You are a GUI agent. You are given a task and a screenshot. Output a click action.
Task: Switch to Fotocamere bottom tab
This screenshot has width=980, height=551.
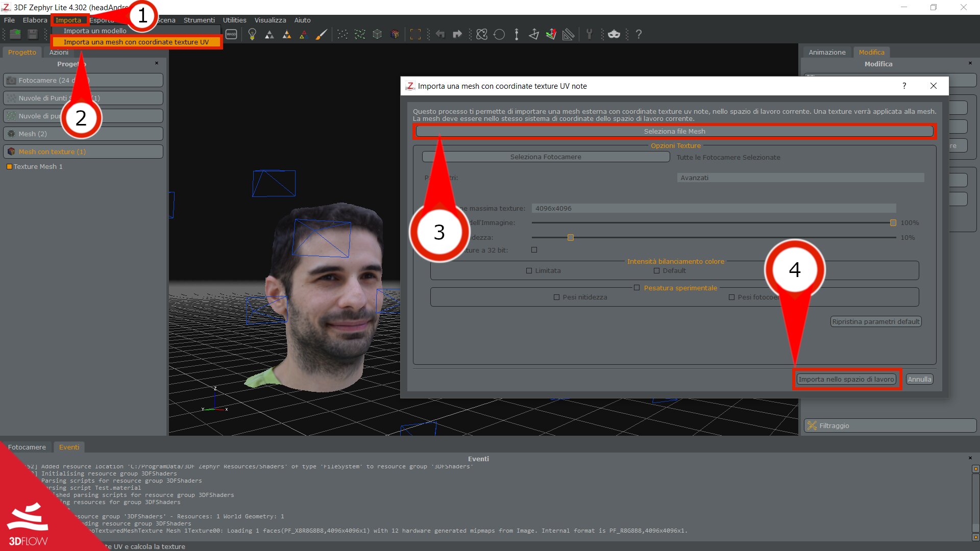click(27, 447)
